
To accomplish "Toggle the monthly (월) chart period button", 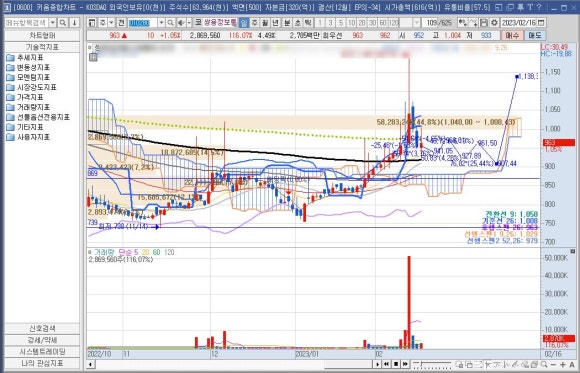I will pos(265,23).
